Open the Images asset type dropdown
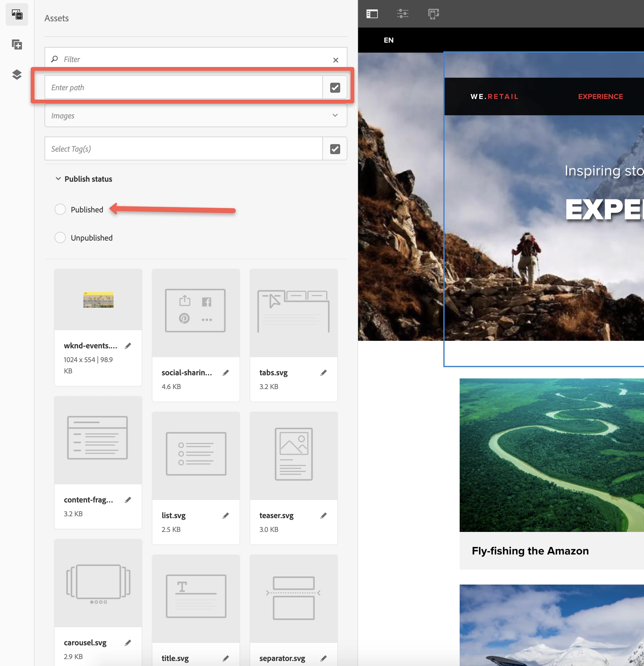This screenshot has width=644, height=666. [x=196, y=116]
